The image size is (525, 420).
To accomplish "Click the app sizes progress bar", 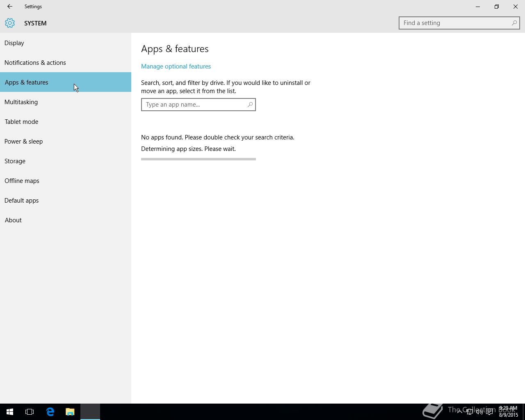I will [x=199, y=159].
